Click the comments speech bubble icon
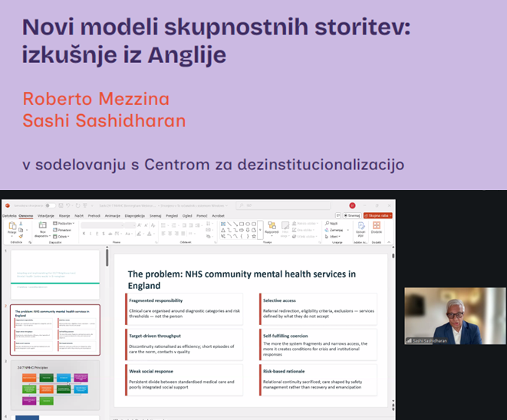The image size is (507, 420). pos(338,215)
